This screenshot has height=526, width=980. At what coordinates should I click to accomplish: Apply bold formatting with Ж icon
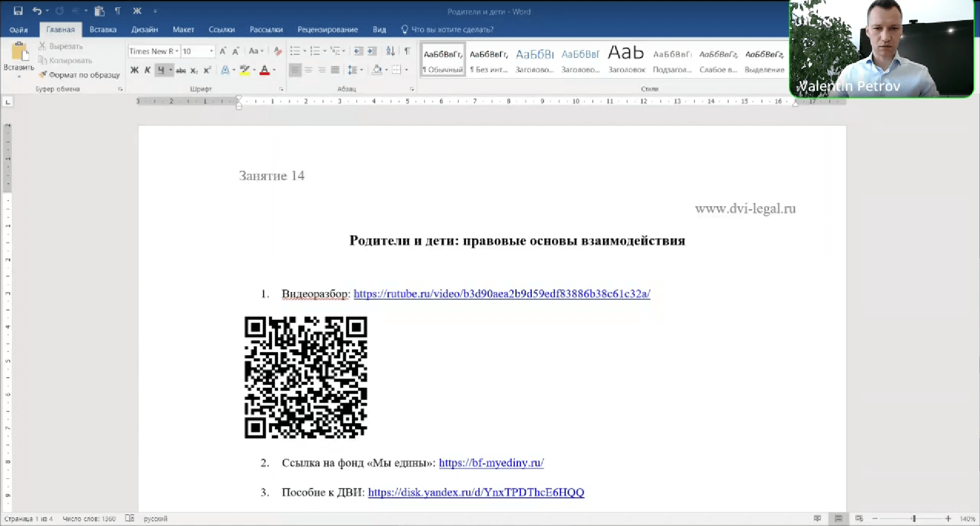[x=134, y=70]
